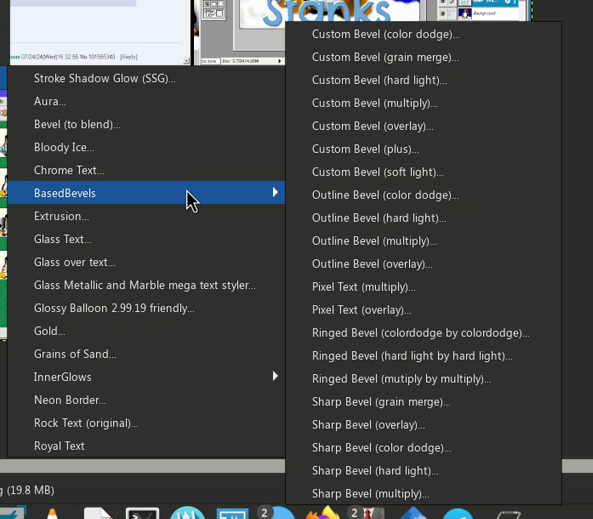Pick Sharp Bevel (multiply)...
The width and height of the screenshot is (593, 519).
(423, 494)
